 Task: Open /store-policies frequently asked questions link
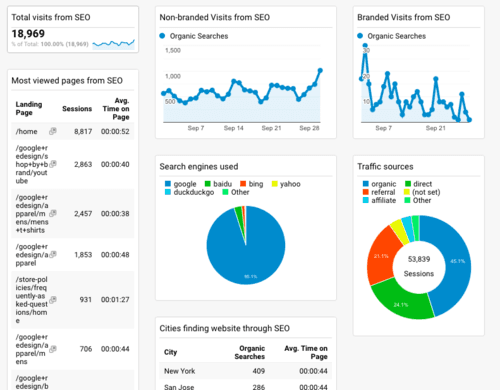31,300
